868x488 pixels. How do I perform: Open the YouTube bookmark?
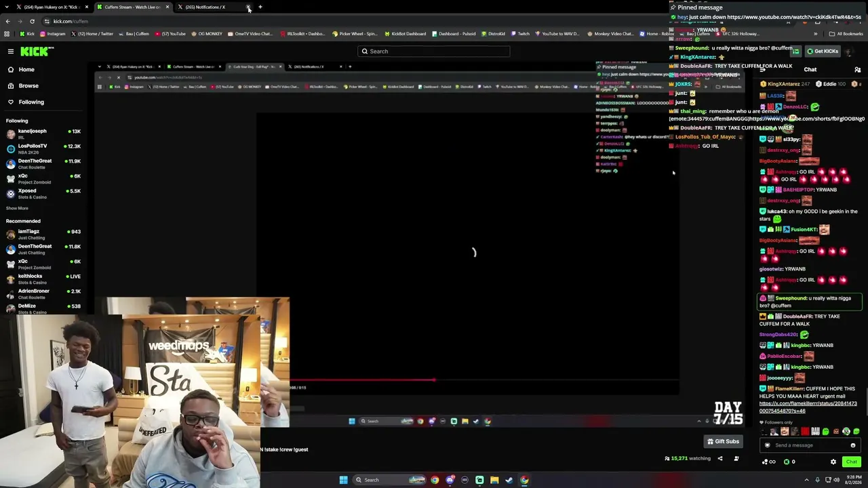tap(170, 34)
